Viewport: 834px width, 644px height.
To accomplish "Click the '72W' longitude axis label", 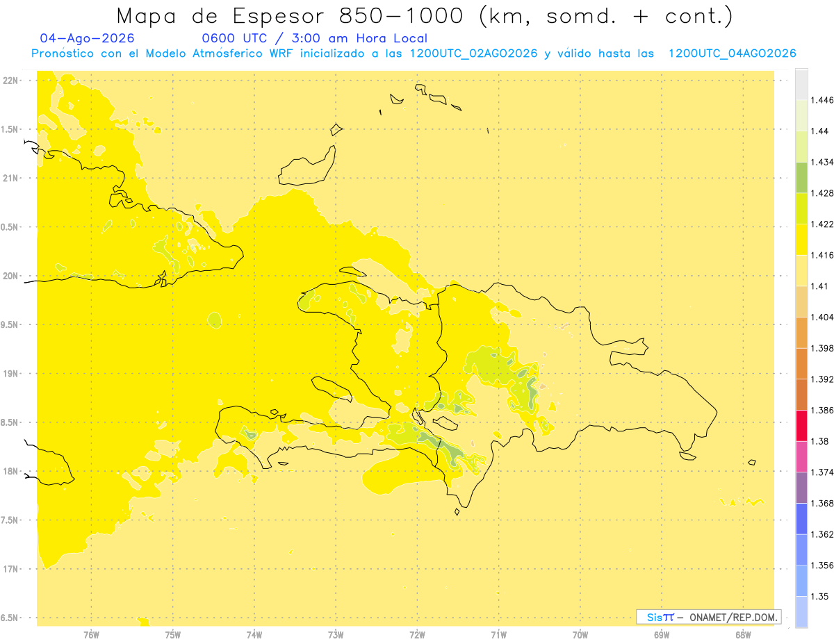I will click(x=417, y=634).
